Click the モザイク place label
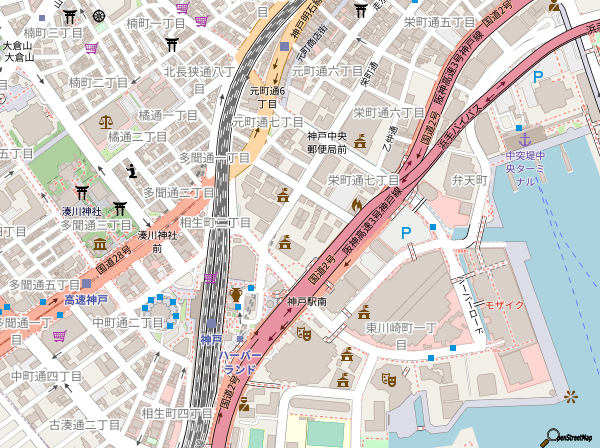This screenshot has height=448, width=600. pos(504,303)
